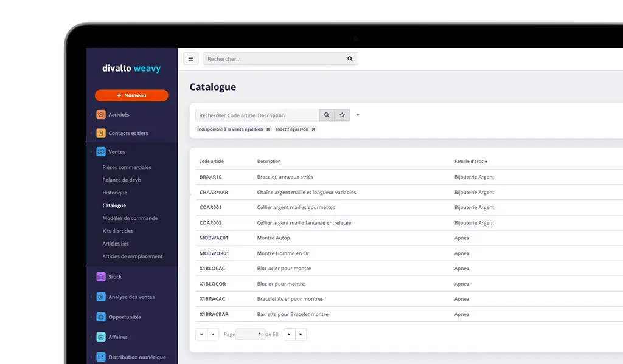Open Articles de remplacement menu item
Screen dimensions: 623x364
(132, 256)
